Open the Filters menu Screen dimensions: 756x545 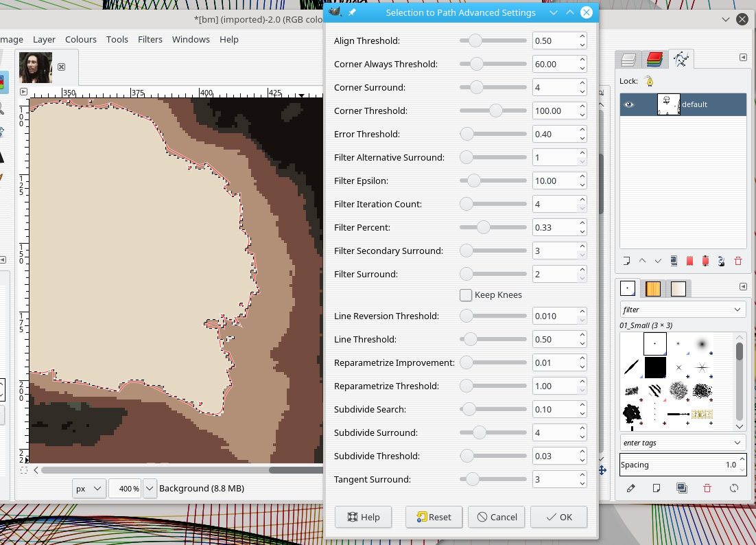(150, 39)
